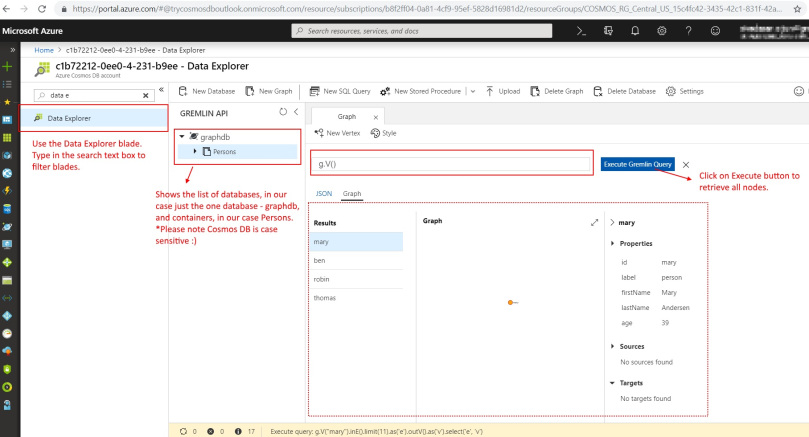Collapse the graphdb database node
The height and width of the screenshot is (437, 809).
click(x=182, y=137)
